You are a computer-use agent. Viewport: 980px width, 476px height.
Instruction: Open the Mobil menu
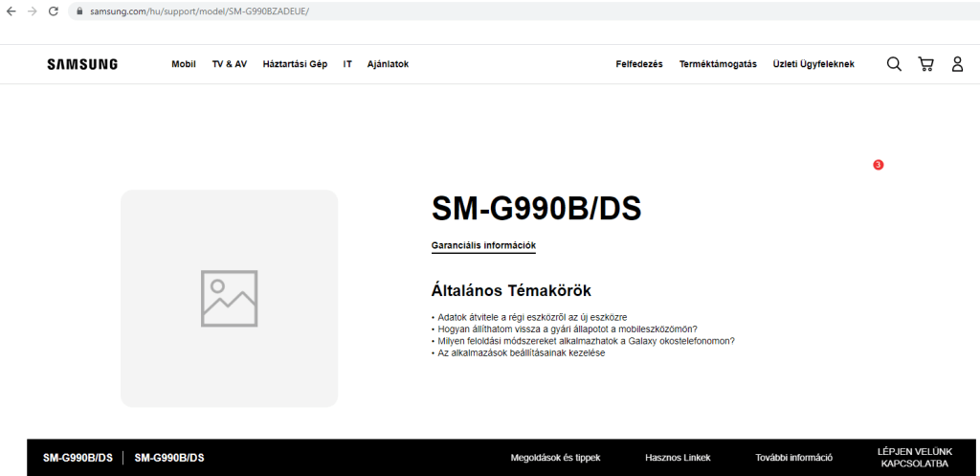[x=184, y=64]
